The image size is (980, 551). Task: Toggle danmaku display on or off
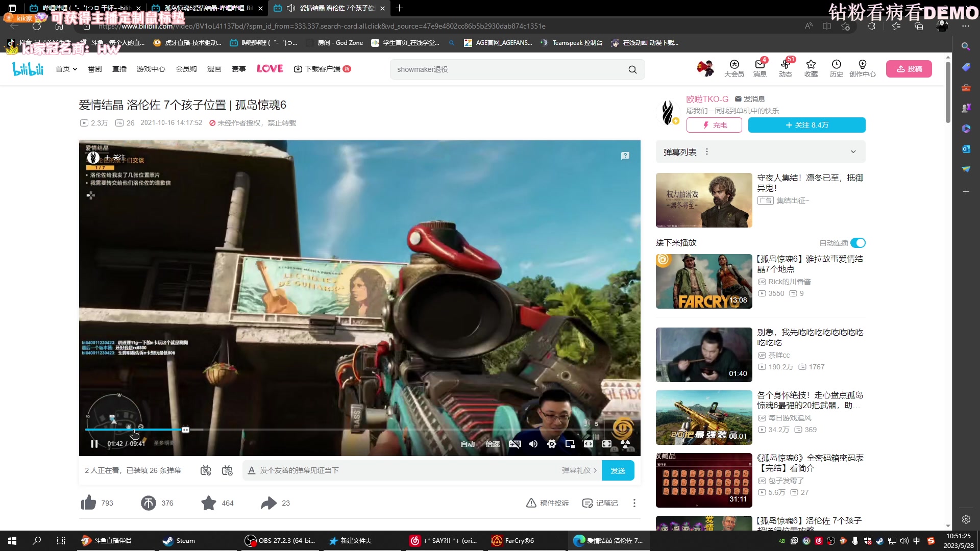click(x=206, y=470)
